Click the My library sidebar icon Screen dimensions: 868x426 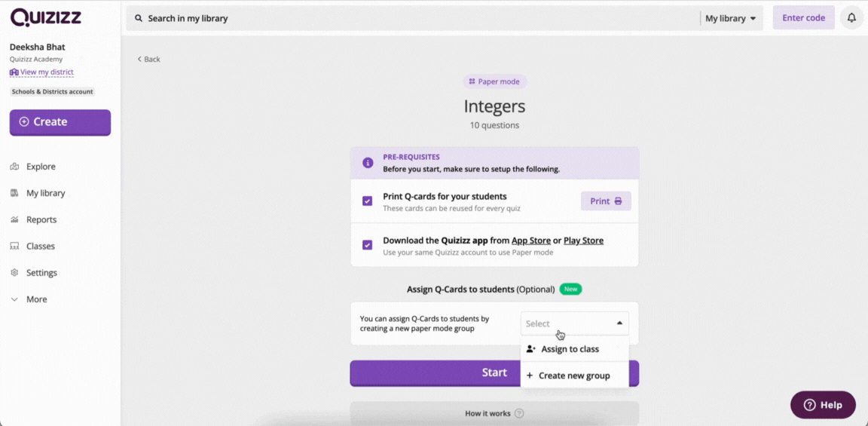[x=15, y=193]
